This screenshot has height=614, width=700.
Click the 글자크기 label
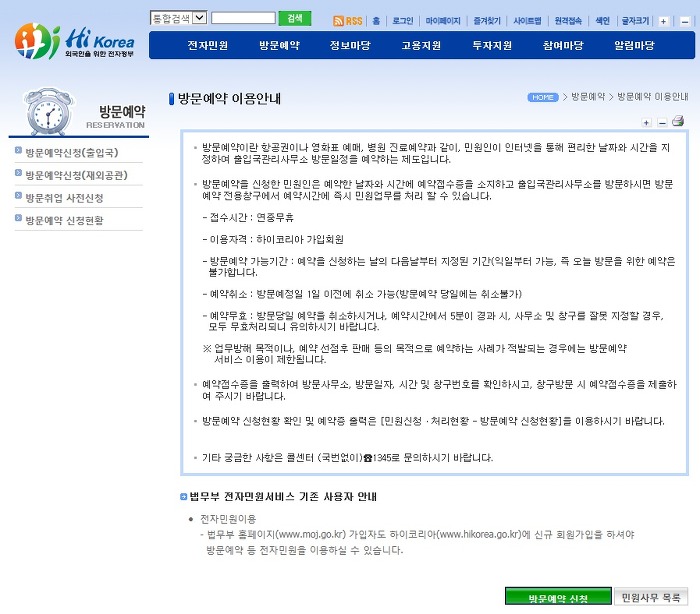(x=636, y=21)
